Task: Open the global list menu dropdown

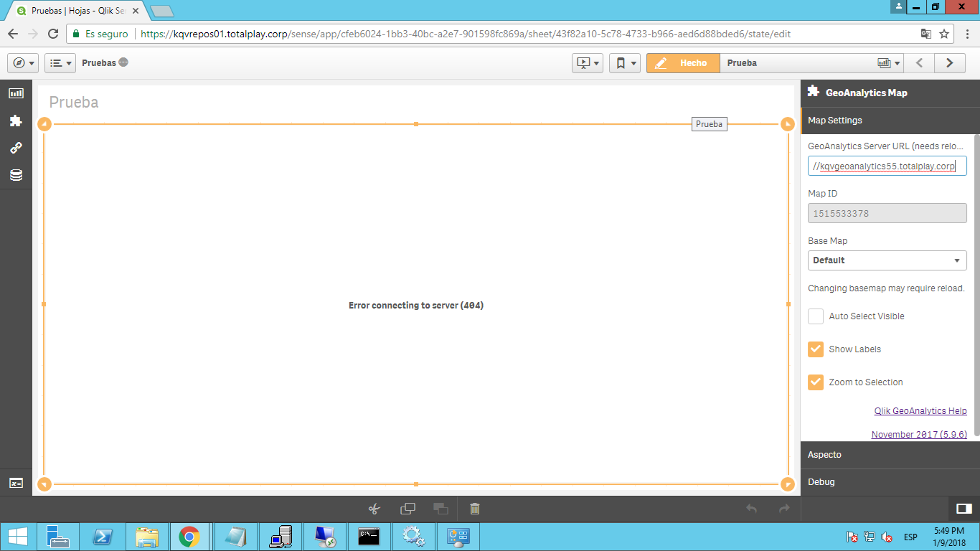Action: pyautogui.click(x=60, y=63)
